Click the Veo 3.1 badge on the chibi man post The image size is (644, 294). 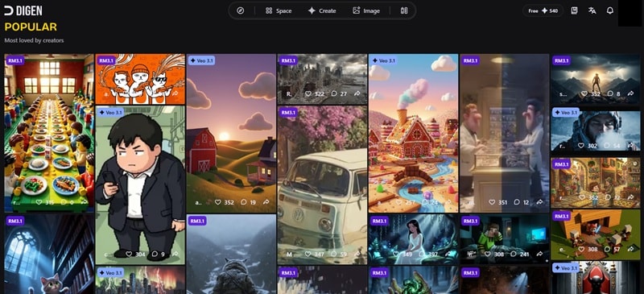[x=111, y=112]
